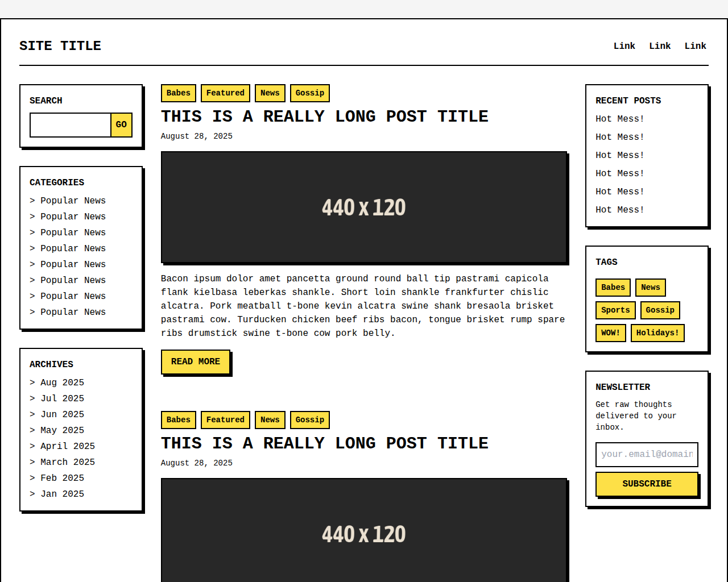Expand the April 2025 archive
Screen dimensions: 728x582
point(68,446)
